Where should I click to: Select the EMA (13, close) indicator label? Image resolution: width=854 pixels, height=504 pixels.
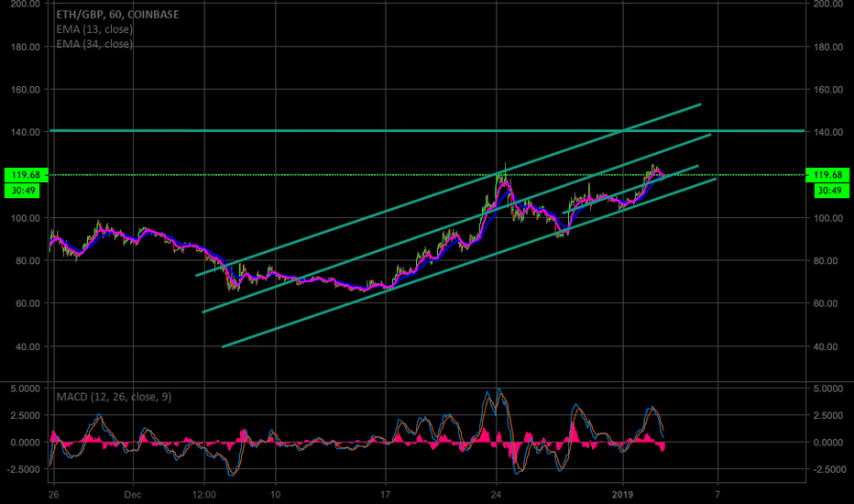[94, 29]
